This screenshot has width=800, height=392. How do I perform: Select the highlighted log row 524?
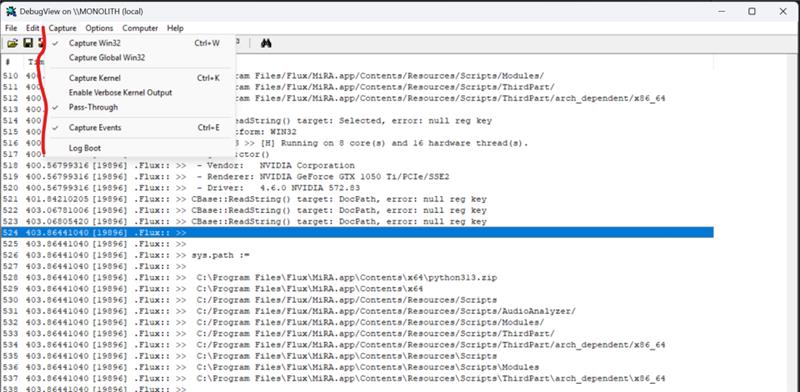pos(357,233)
